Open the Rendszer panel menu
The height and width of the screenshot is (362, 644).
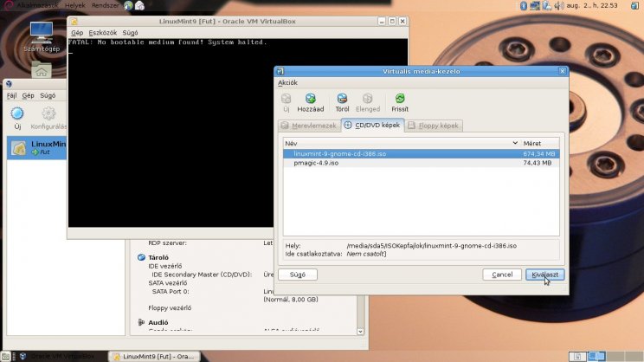coord(105,5)
